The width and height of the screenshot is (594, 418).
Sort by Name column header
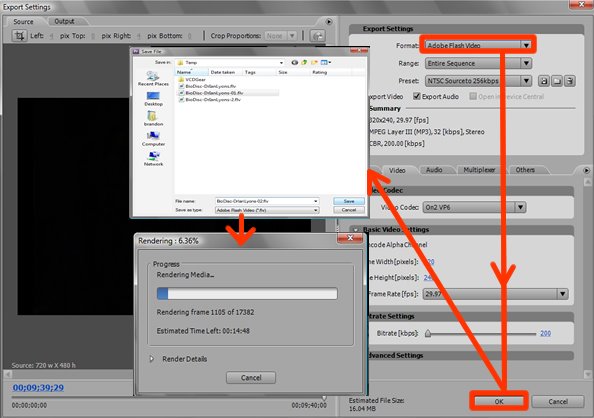point(192,72)
